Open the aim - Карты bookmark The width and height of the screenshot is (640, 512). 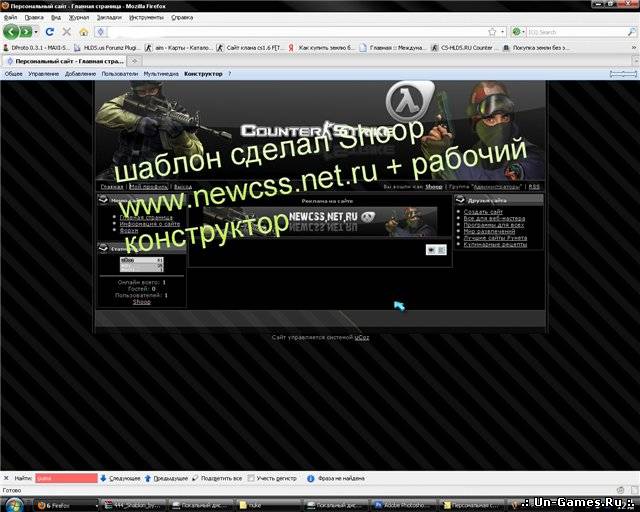[x=178, y=48]
